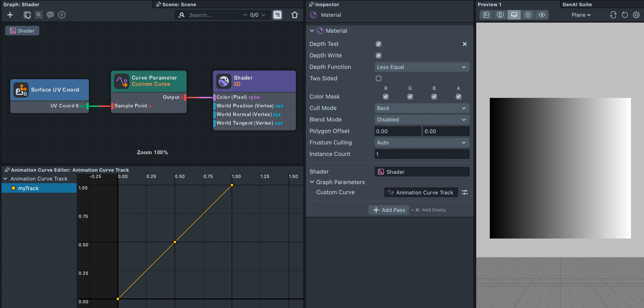
Task: Click the Shader breadcrumb button
Action: tap(22, 31)
